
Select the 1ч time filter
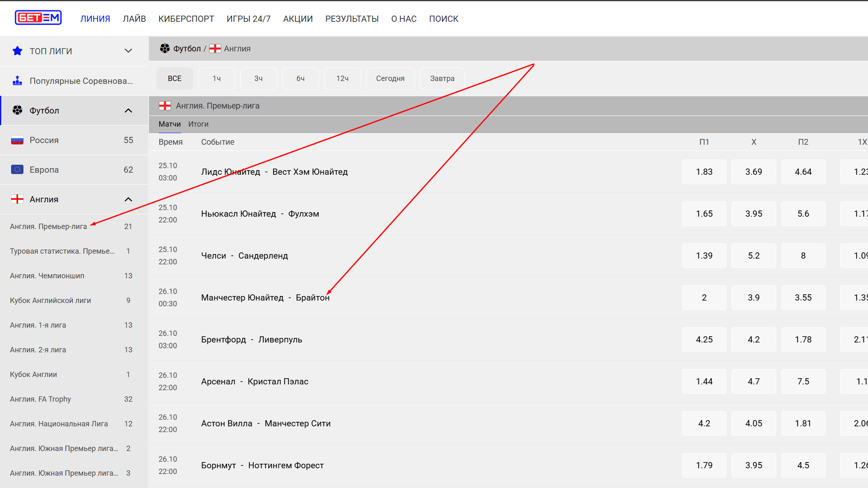tap(216, 79)
